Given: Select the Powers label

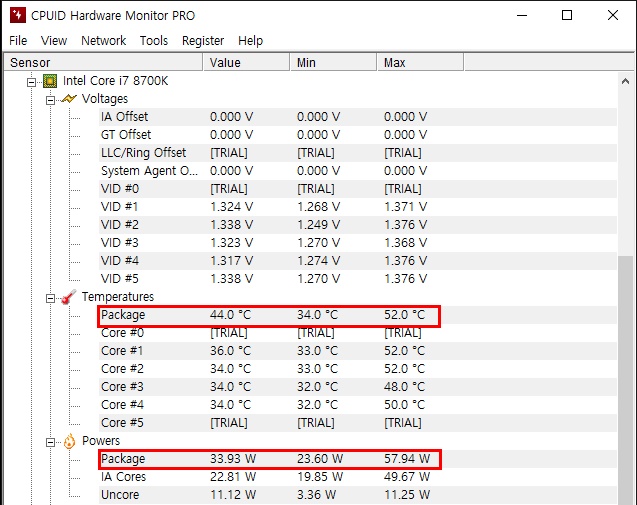Looking at the screenshot, I should [x=101, y=441].
